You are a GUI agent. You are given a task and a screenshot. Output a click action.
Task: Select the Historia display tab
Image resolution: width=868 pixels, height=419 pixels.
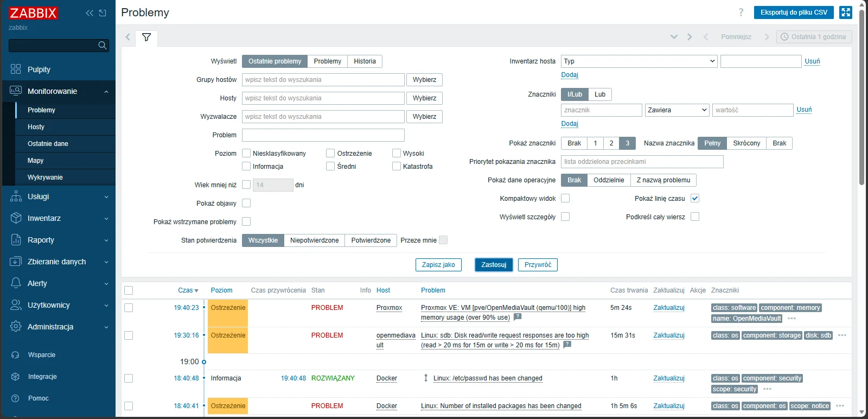pos(365,61)
